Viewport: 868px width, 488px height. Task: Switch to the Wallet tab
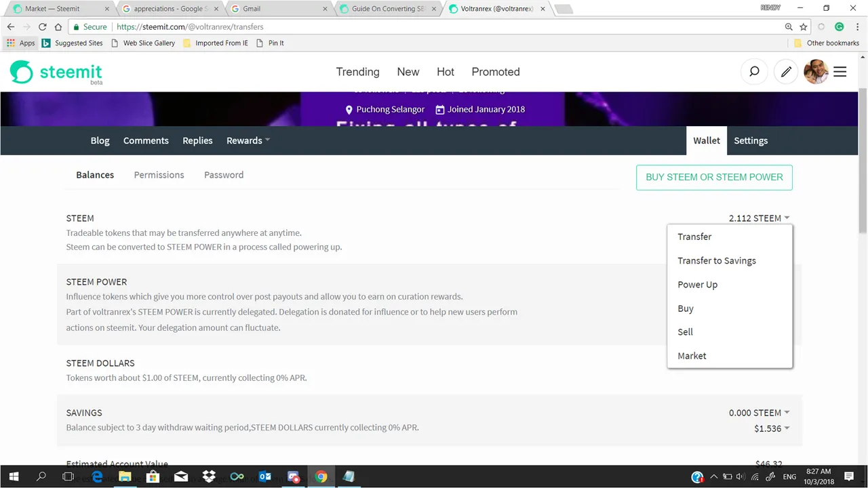[x=707, y=140]
